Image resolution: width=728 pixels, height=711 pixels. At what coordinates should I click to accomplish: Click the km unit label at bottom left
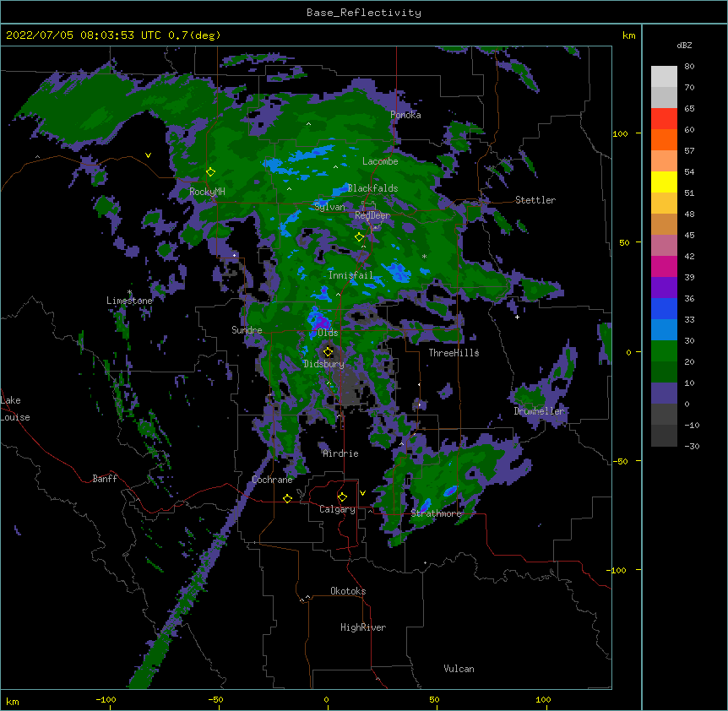[13, 702]
